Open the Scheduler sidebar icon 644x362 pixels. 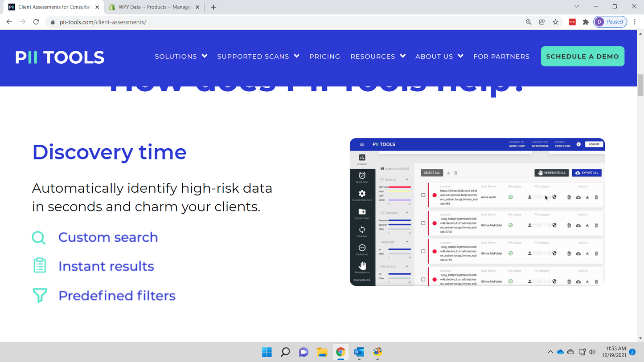[362, 230]
